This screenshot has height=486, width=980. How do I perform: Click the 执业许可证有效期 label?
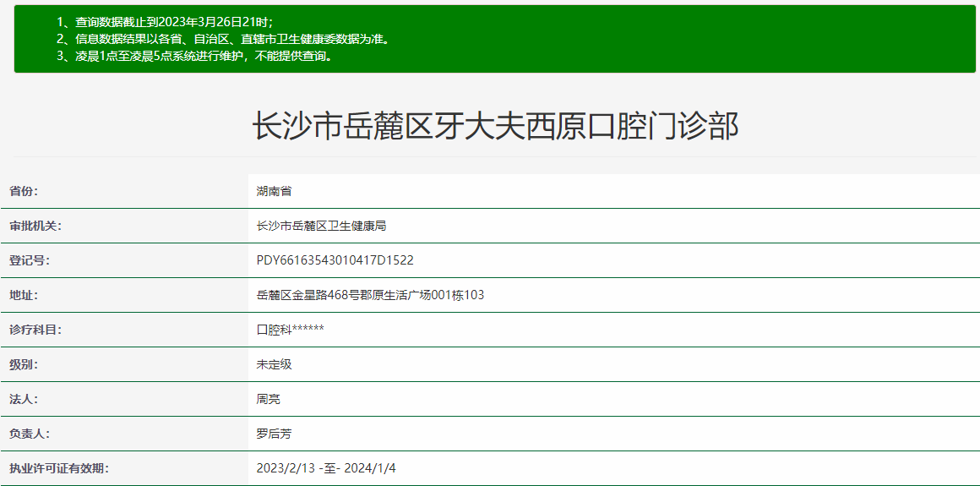coord(59,468)
